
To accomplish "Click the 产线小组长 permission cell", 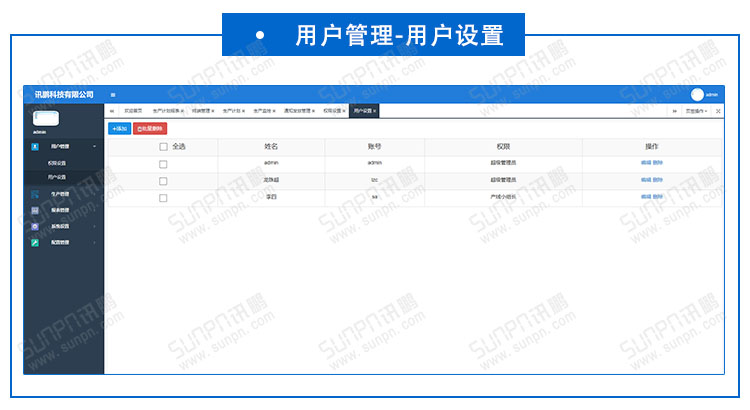I will coord(503,197).
